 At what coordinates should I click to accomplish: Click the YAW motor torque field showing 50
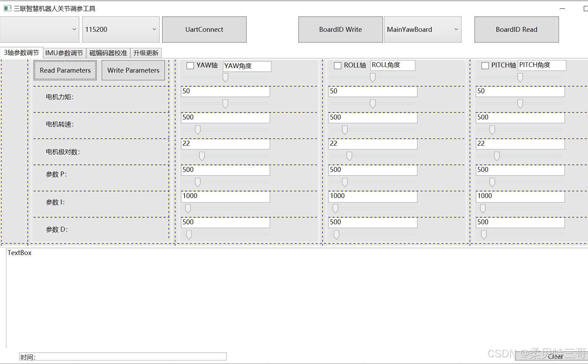coord(225,92)
